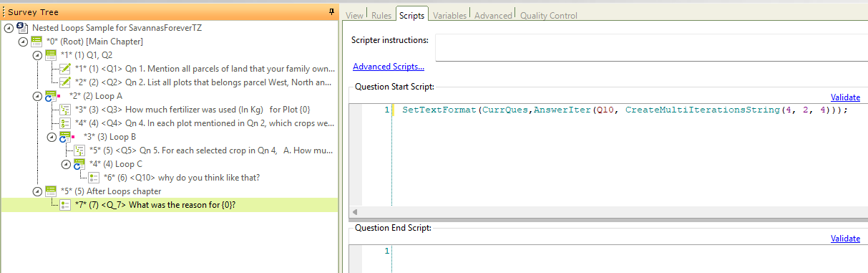Click the Q_7 question icon
Image resolution: width=868 pixels, height=273 pixels.
65,204
